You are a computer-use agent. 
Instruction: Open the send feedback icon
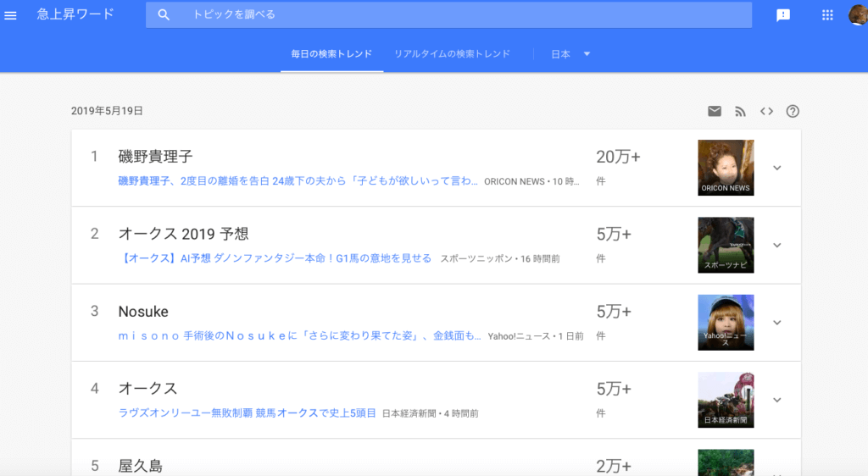pyautogui.click(x=783, y=15)
